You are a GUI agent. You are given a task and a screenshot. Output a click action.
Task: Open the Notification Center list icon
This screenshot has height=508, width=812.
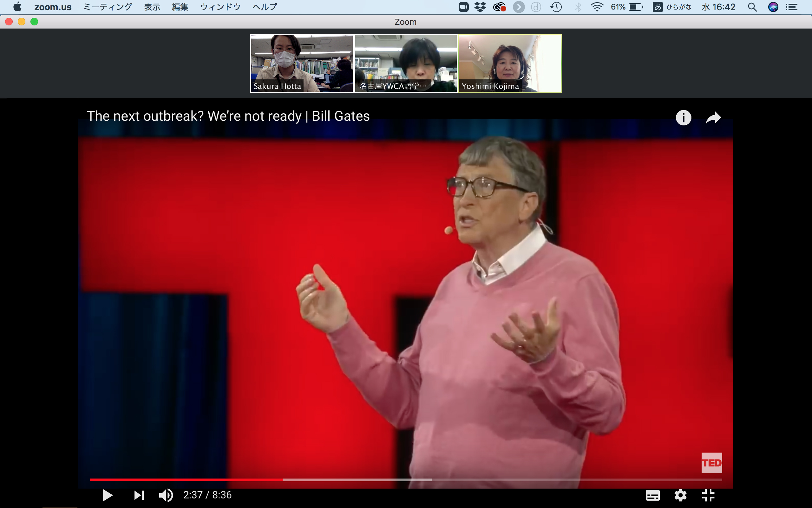coord(792,7)
